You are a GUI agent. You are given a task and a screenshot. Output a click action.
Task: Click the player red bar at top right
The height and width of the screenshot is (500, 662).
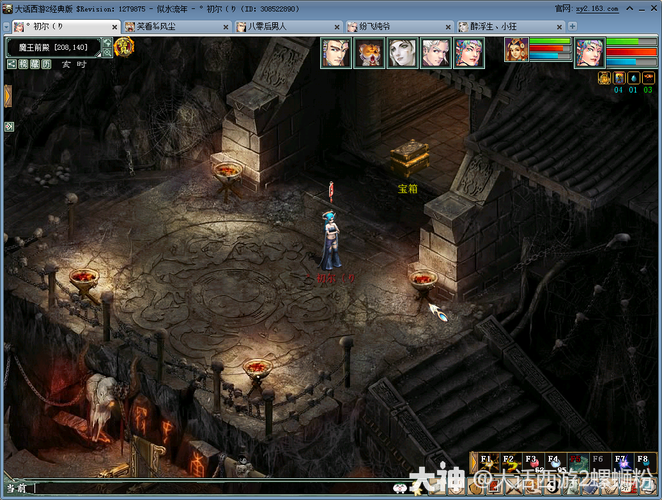[631, 52]
